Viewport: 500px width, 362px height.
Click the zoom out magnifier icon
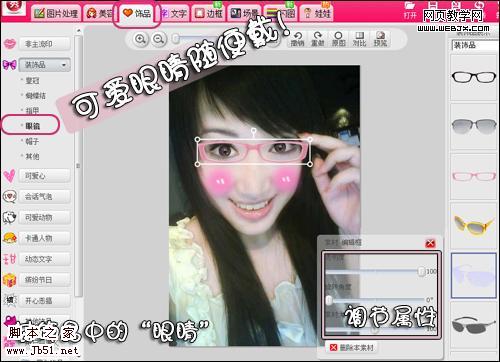pos(159,39)
